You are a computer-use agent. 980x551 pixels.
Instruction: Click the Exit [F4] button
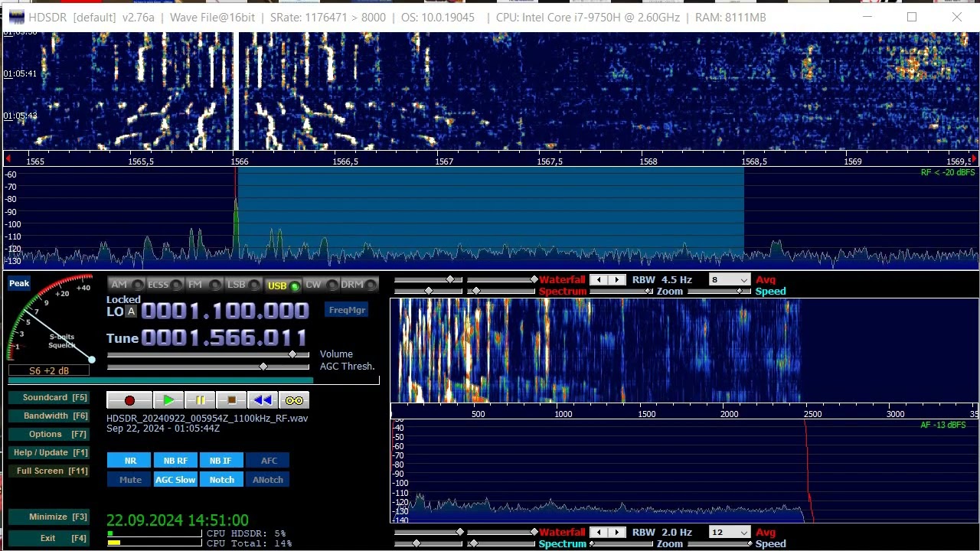(48, 538)
